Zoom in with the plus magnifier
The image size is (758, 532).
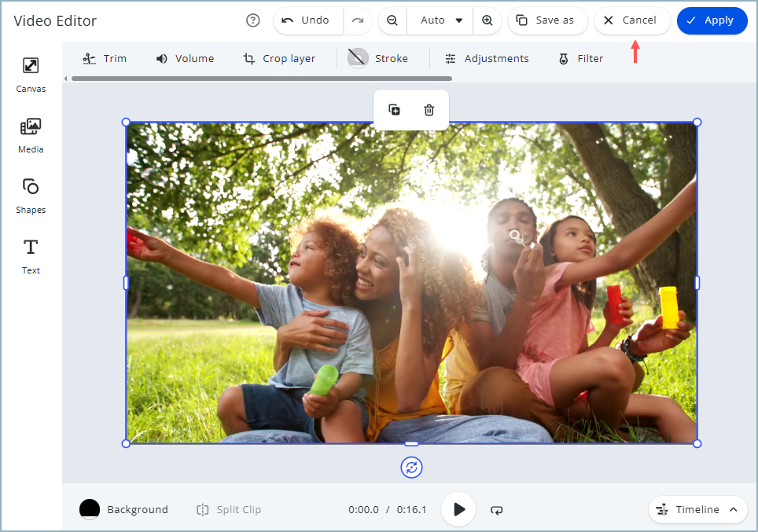pyautogui.click(x=488, y=20)
